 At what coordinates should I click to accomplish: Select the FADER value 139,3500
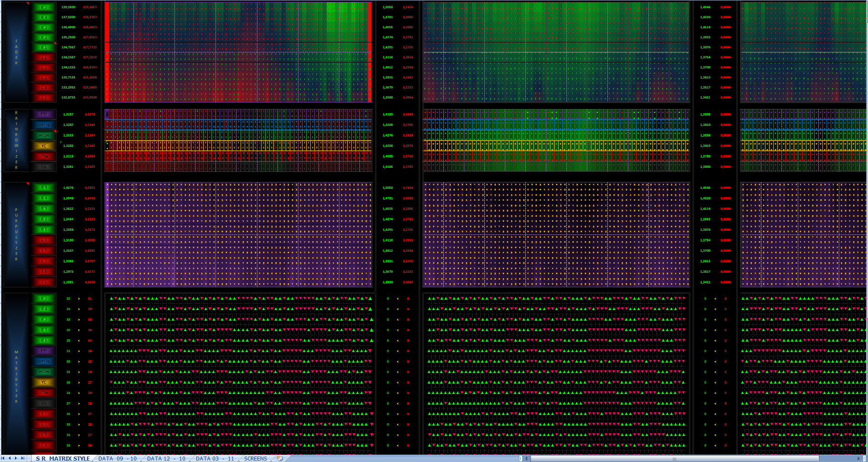coord(68,7)
